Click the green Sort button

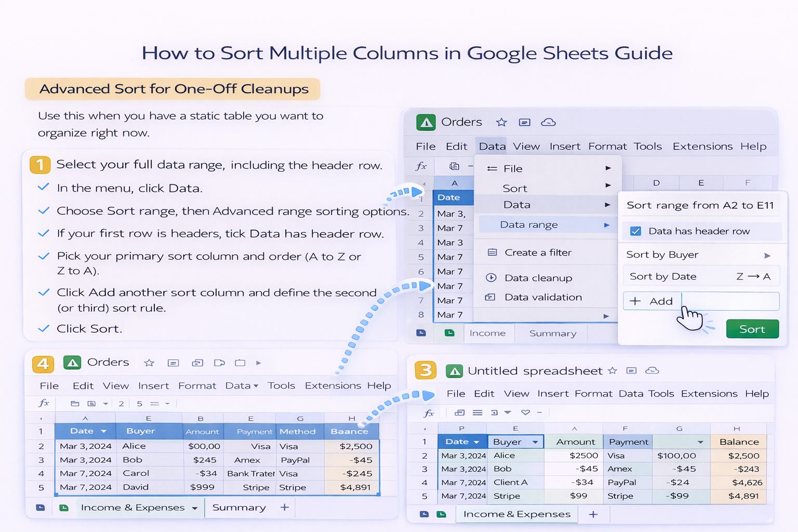coord(752,329)
